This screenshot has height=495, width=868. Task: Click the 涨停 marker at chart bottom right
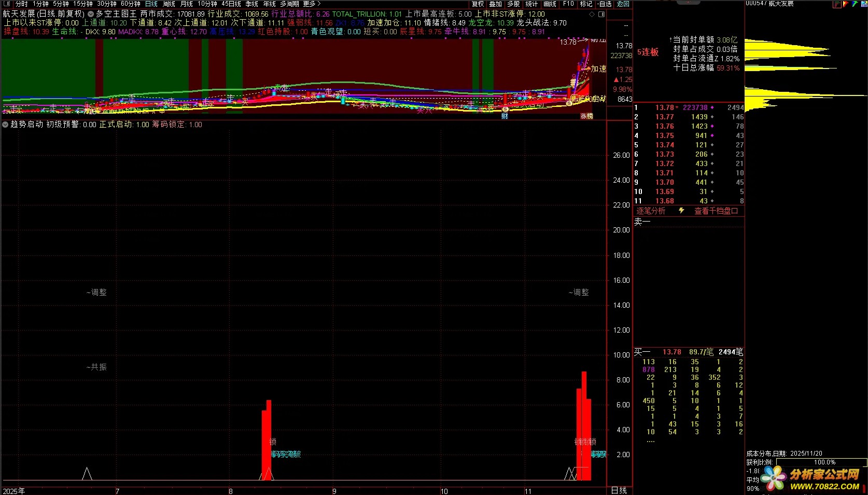pyautogui.click(x=586, y=116)
